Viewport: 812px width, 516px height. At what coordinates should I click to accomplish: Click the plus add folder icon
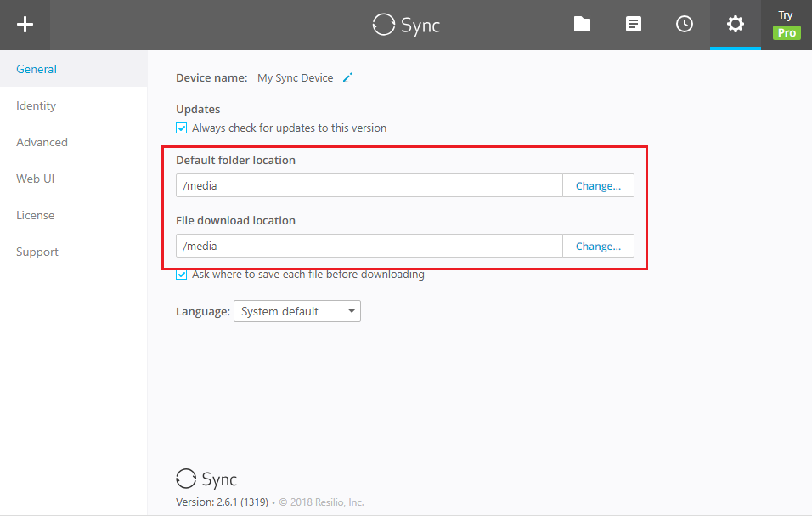[x=25, y=25]
